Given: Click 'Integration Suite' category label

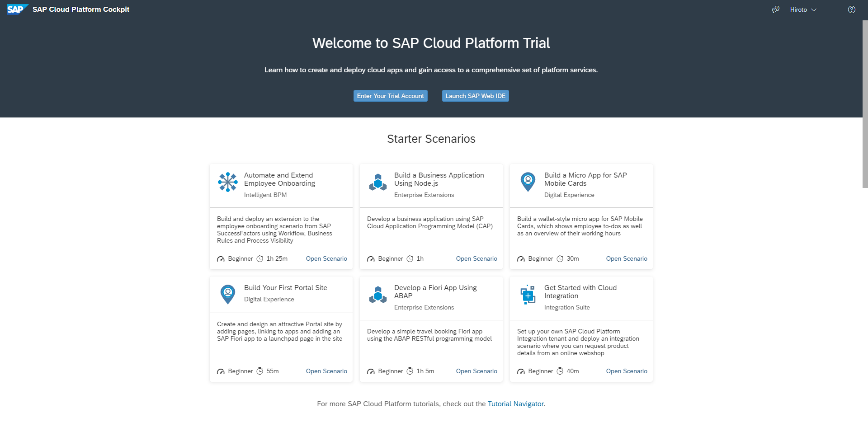Looking at the screenshot, I should click(x=567, y=307).
